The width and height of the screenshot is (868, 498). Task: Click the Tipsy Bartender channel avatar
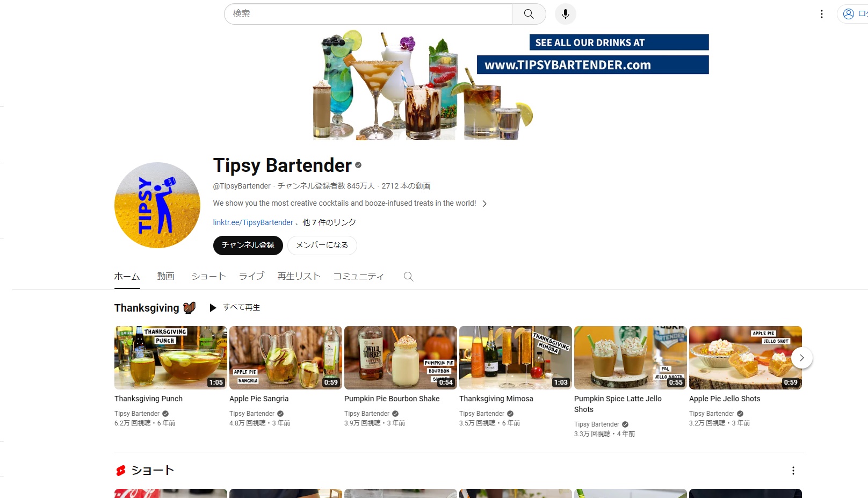157,205
